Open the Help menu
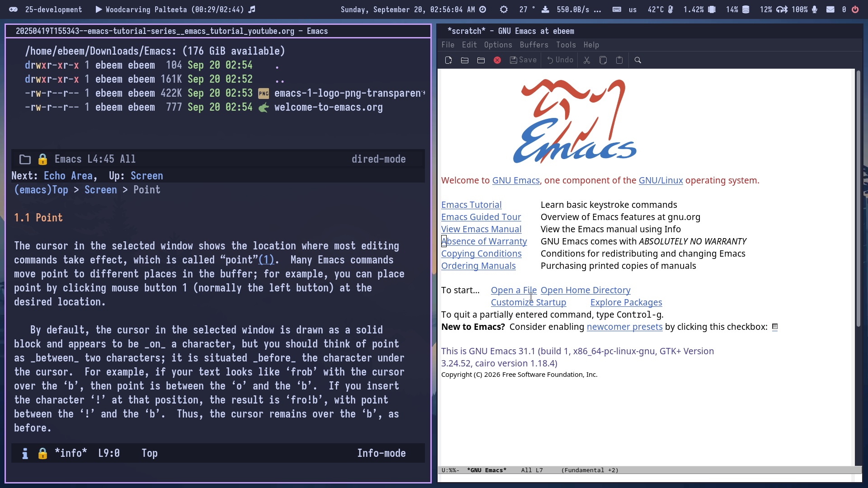This screenshot has width=868, height=488. click(x=591, y=45)
